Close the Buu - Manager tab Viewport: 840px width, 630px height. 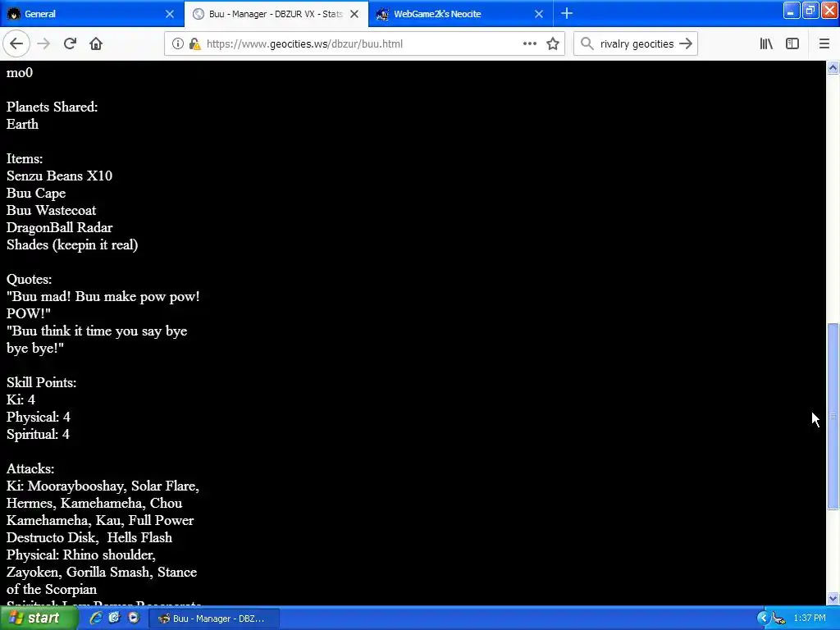tap(354, 14)
